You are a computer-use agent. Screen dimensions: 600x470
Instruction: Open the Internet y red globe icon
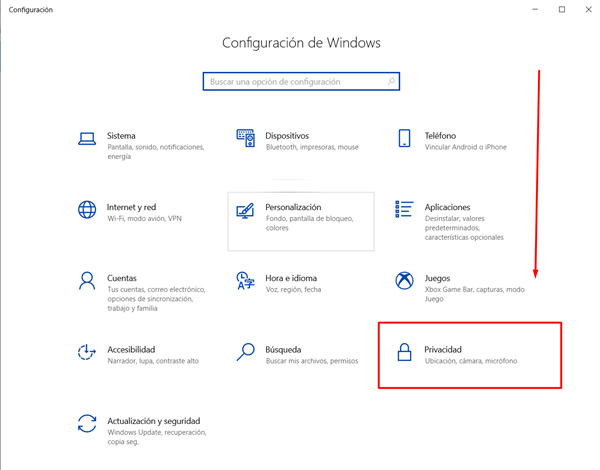(x=87, y=209)
